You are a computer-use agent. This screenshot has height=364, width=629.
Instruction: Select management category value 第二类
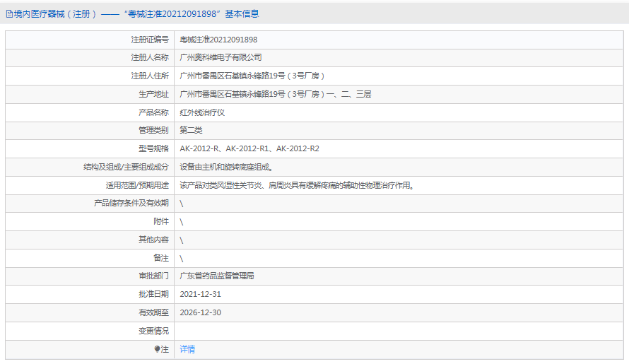pos(191,130)
